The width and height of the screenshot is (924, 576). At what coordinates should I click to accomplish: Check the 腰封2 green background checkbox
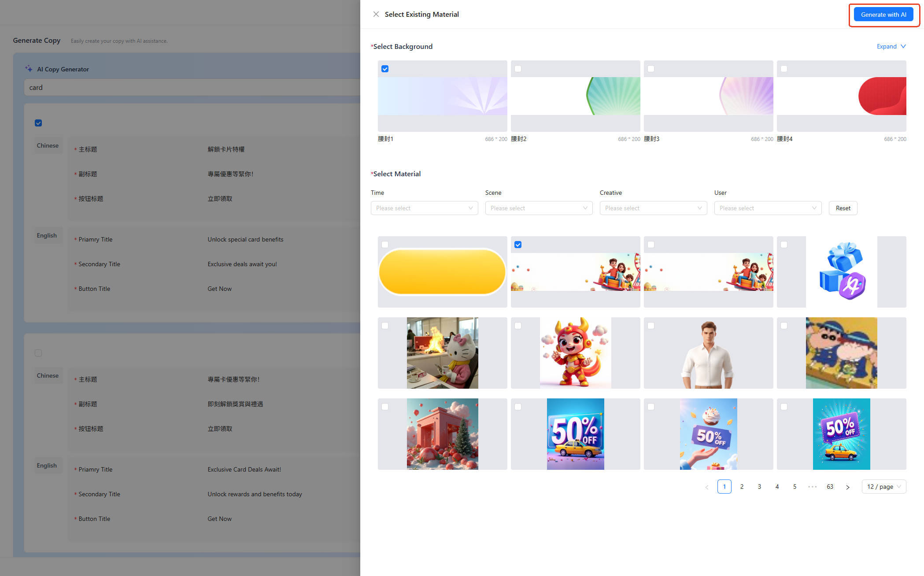[518, 69]
